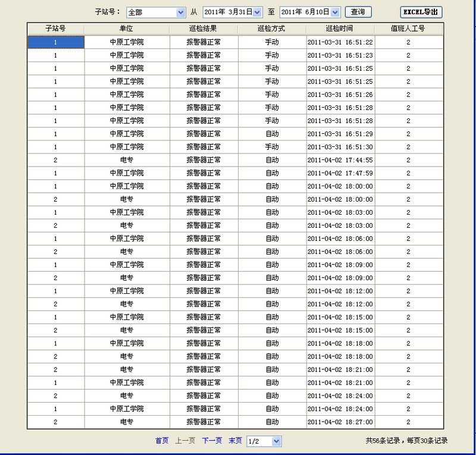
Task: Click the 值班人工号 column header
Action: [408, 29]
